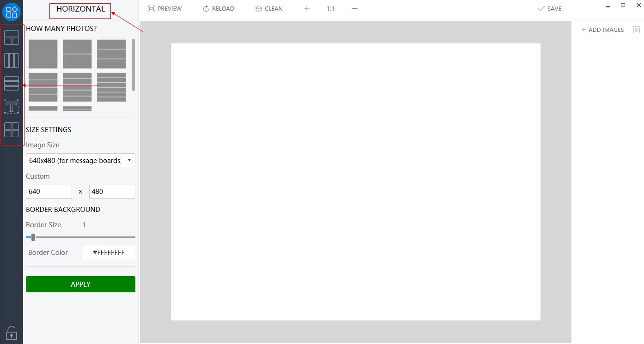Click RELOAD in the top toolbar
The height and width of the screenshot is (344, 644).
pyautogui.click(x=219, y=8)
